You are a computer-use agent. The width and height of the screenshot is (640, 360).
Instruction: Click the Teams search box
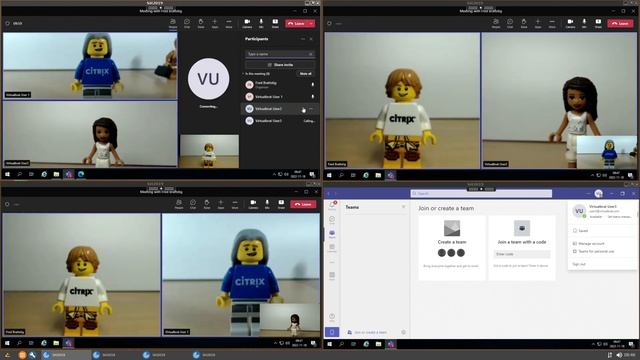pos(481,193)
